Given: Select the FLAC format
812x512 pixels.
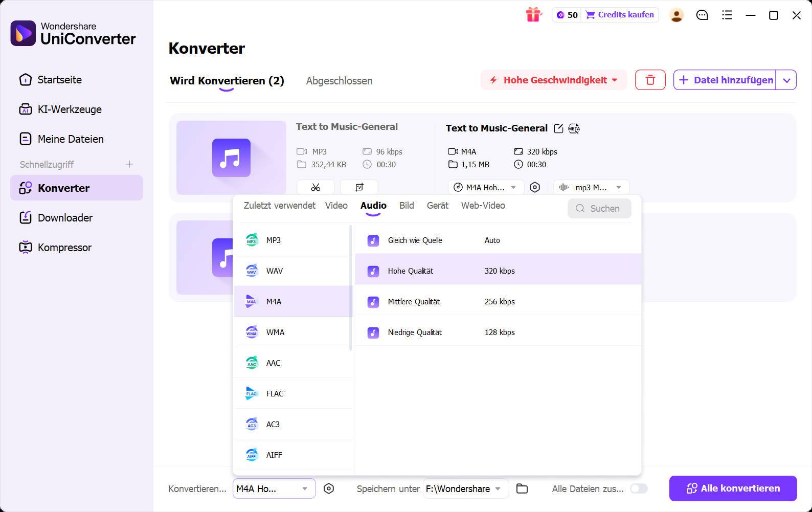Looking at the screenshot, I should pyautogui.click(x=294, y=393).
